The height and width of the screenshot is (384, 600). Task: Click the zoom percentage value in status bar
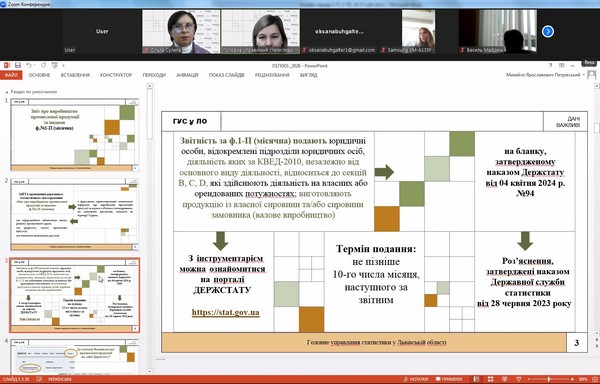click(583, 379)
